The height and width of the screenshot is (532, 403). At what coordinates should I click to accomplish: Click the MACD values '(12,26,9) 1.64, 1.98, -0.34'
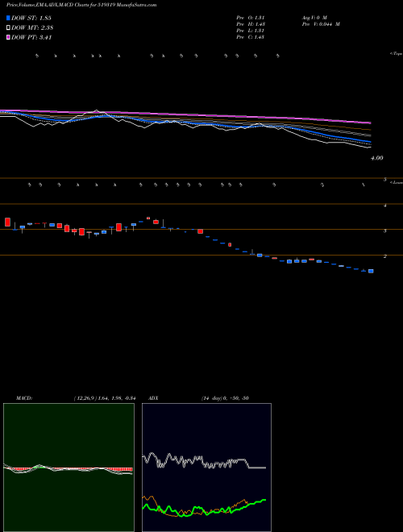click(x=105, y=398)
